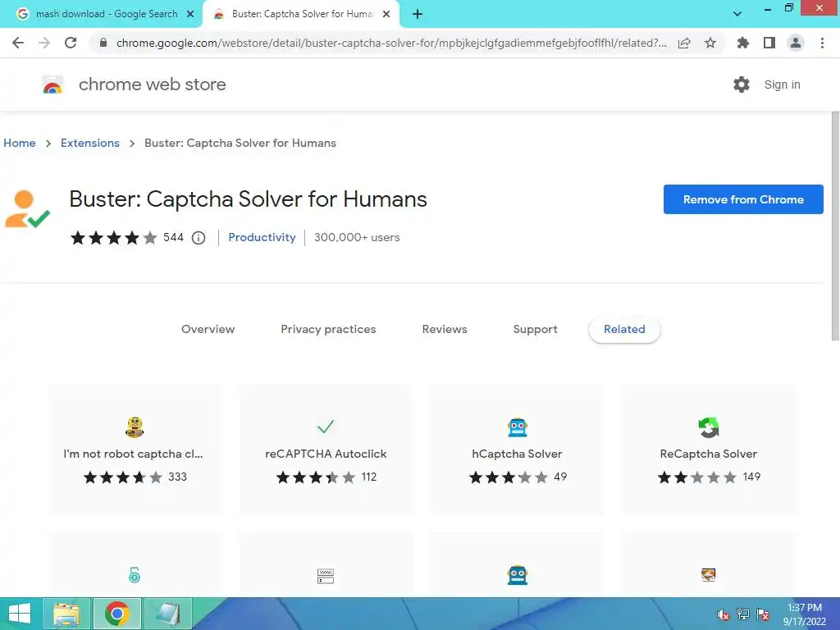The height and width of the screenshot is (630, 840).
Task: Click the chrome web store title
Action: (152, 84)
